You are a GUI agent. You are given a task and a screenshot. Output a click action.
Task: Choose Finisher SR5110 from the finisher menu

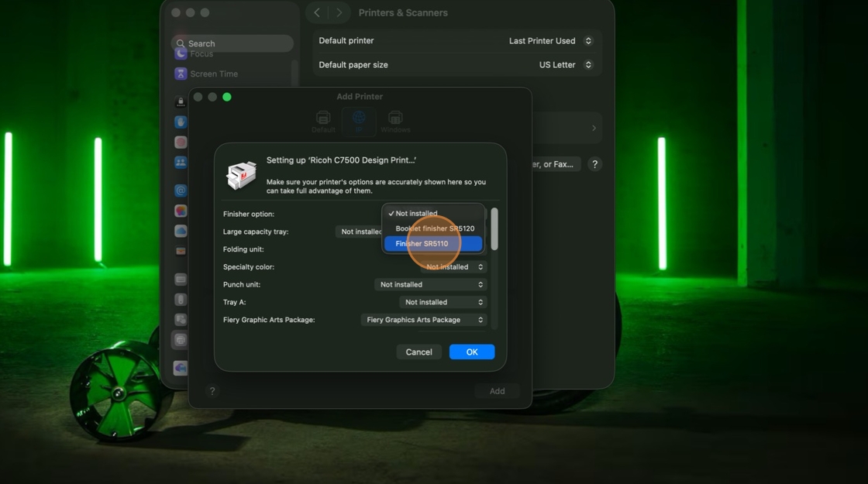(433, 243)
